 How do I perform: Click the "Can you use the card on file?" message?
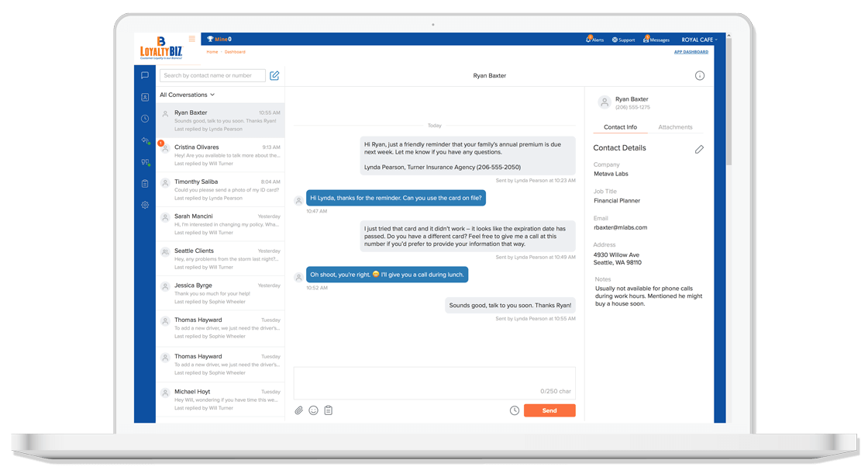(x=396, y=198)
